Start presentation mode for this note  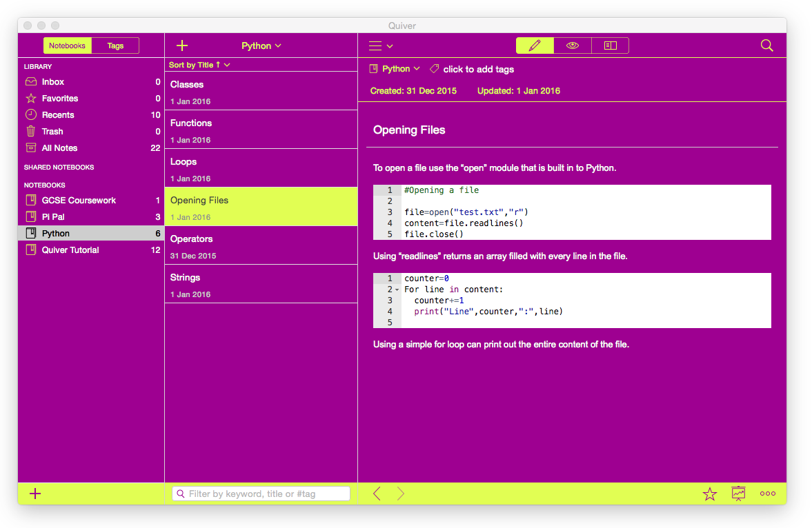pos(738,494)
